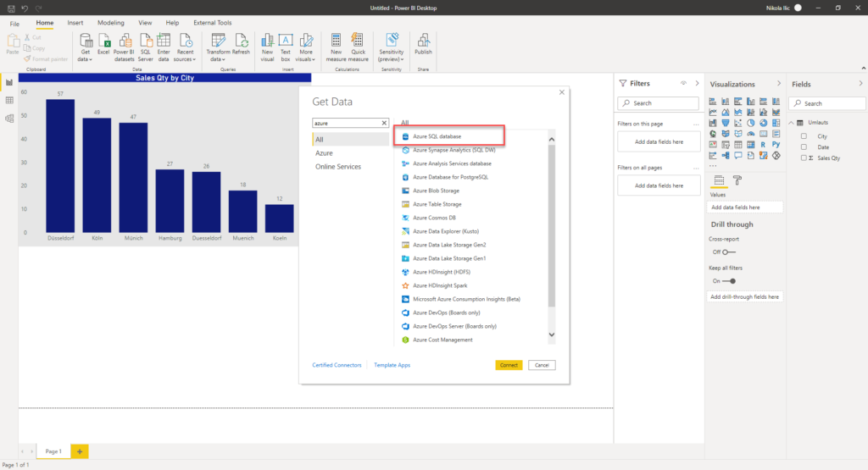The width and height of the screenshot is (868, 470).
Task: Open the Recent sources dropdown
Action: click(x=185, y=47)
